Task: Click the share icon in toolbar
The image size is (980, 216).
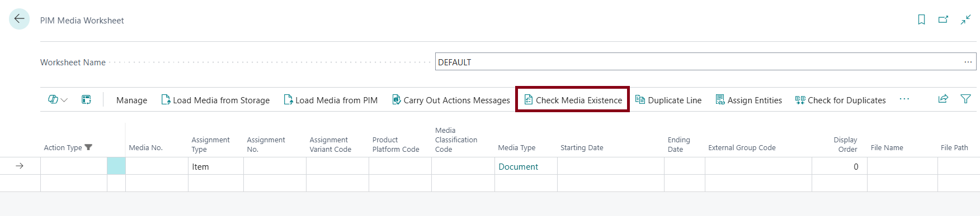Action: click(x=943, y=99)
